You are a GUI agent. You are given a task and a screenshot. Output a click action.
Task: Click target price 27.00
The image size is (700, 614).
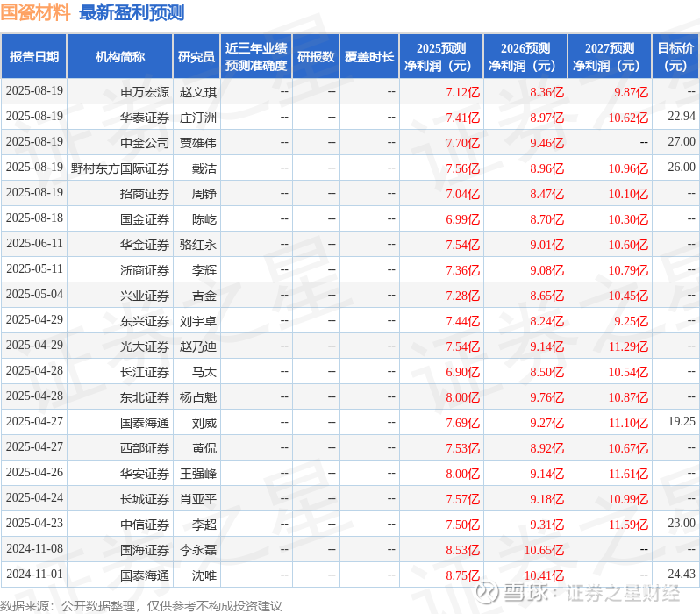682,141
